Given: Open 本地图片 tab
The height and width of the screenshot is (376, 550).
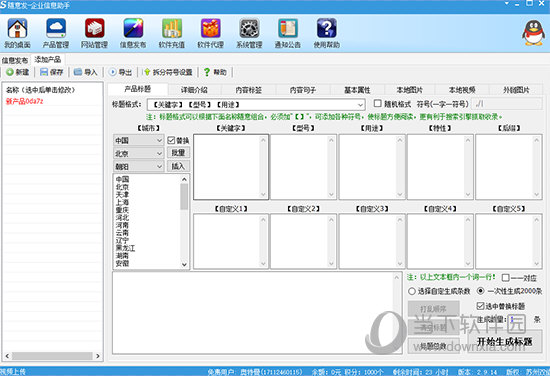Looking at the screenshot, I should click(x=410, y=90).
